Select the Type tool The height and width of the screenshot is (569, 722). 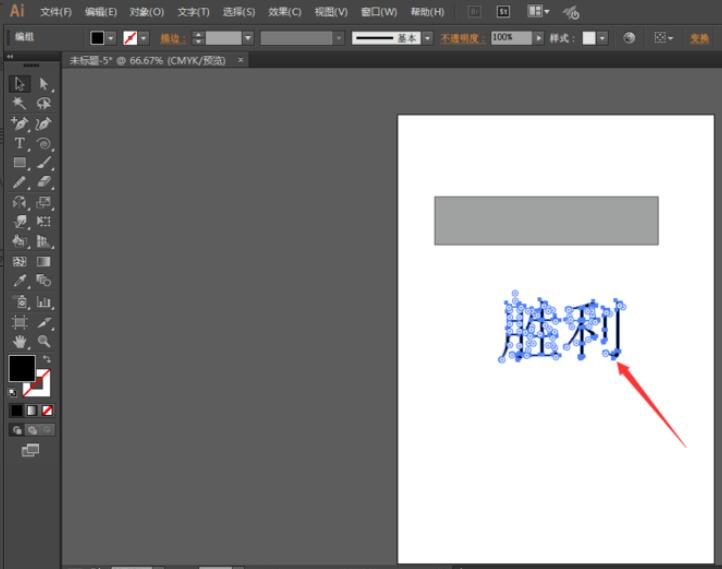tap(19, 143)
